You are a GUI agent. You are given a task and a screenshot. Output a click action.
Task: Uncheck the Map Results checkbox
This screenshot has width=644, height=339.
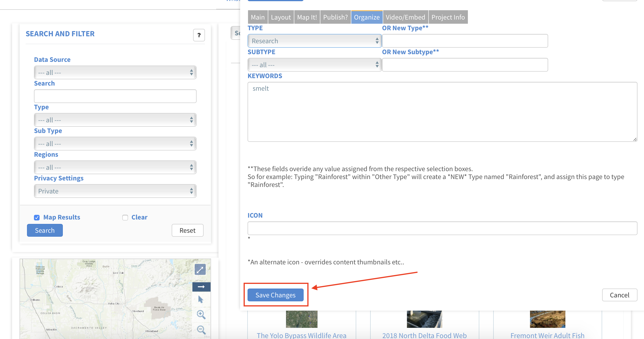pos(37,218)
